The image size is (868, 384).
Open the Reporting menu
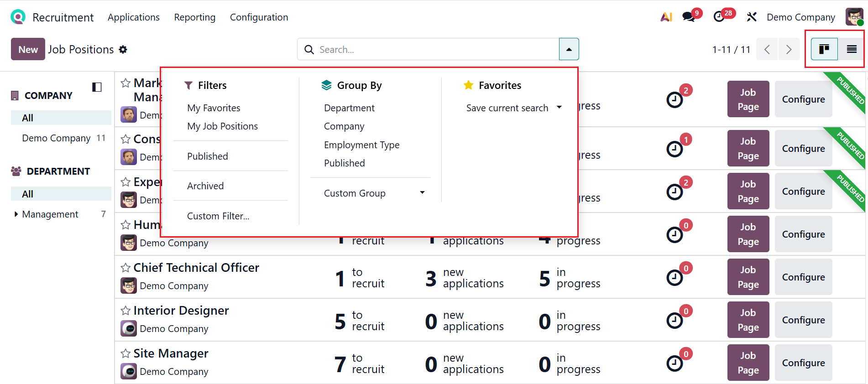click(194, 17)
